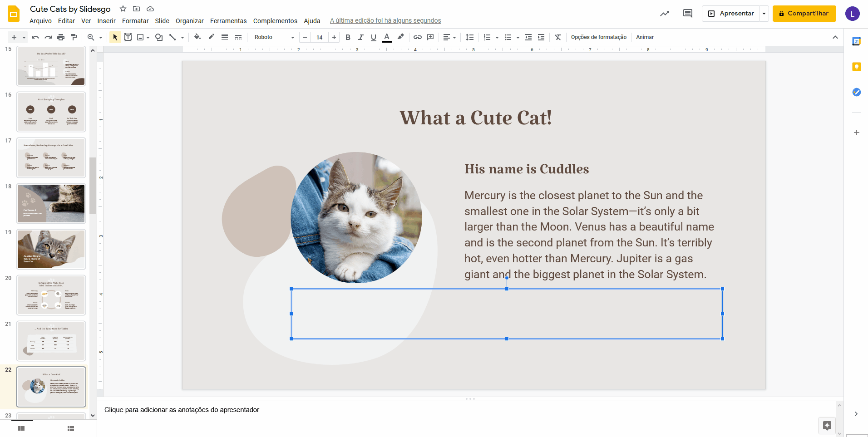This screenshot has width=868, height=437.
Task: Select the arrow cursor tool
Action: click(115, 37)
